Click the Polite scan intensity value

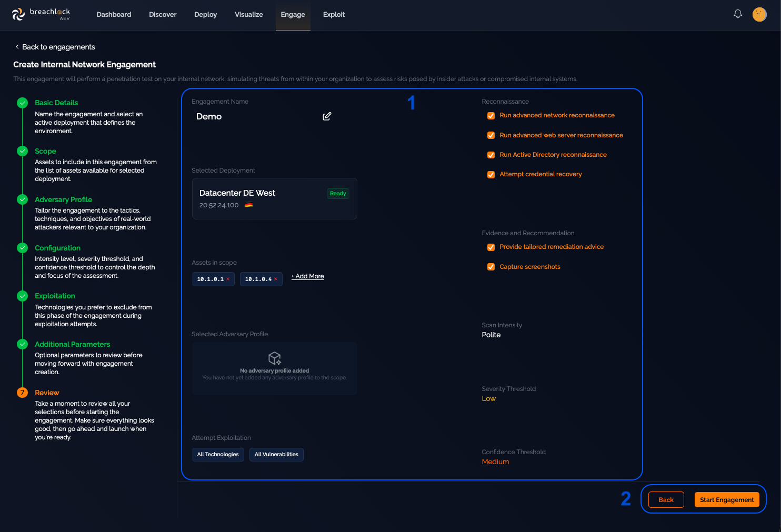(x=491, y=335)
